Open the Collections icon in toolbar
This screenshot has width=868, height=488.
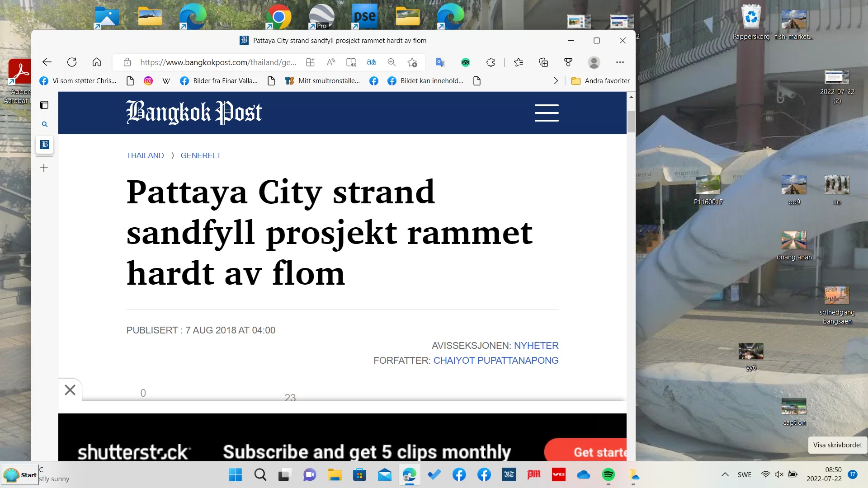pos(543,62)
